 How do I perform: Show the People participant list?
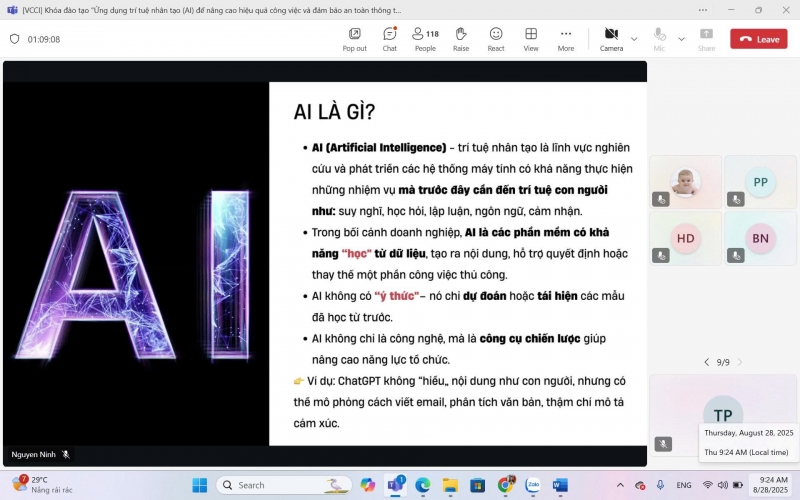(x=425, y=38)
